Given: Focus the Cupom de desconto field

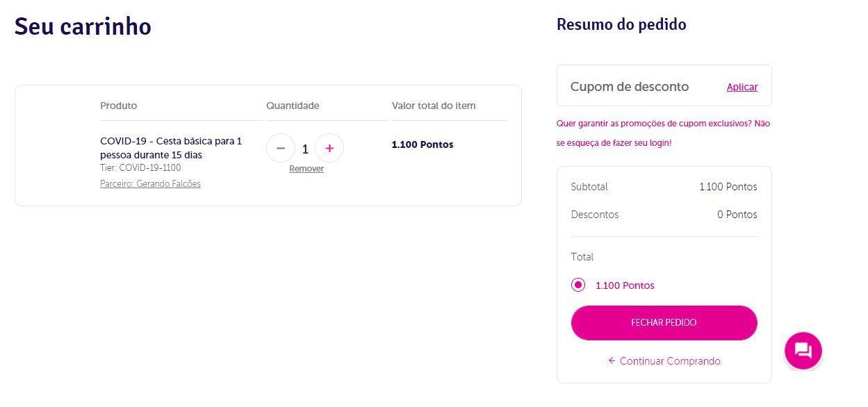Looking at the screenshot, I should (641, 87).
